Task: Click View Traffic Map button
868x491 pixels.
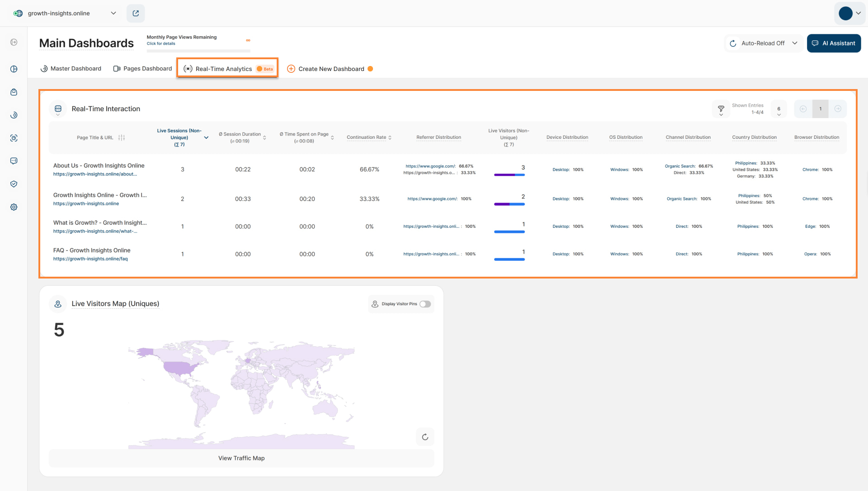Action: (241, 458)
